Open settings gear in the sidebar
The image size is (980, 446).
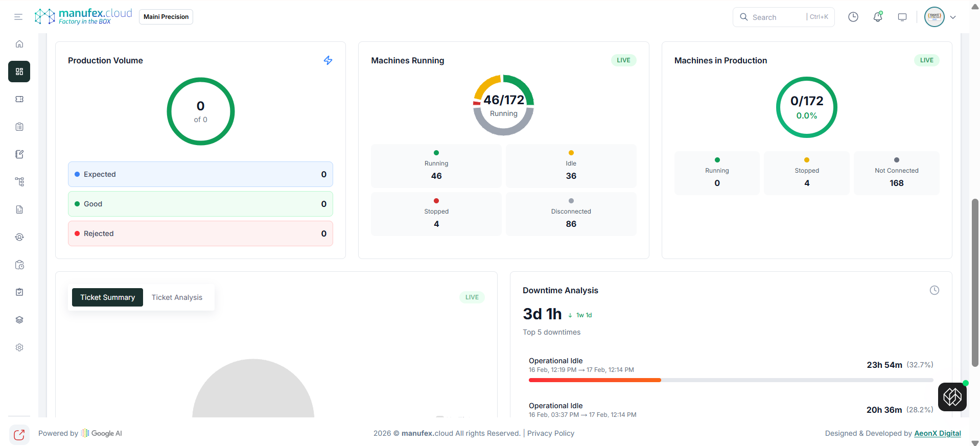pos(19,347)
